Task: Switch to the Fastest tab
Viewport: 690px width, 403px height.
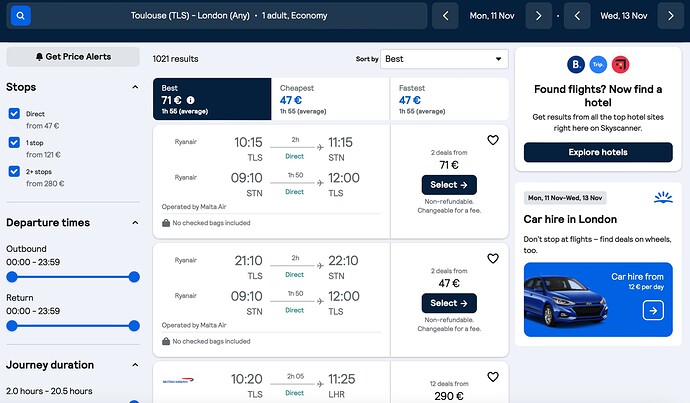Action: tap(449, 99)
